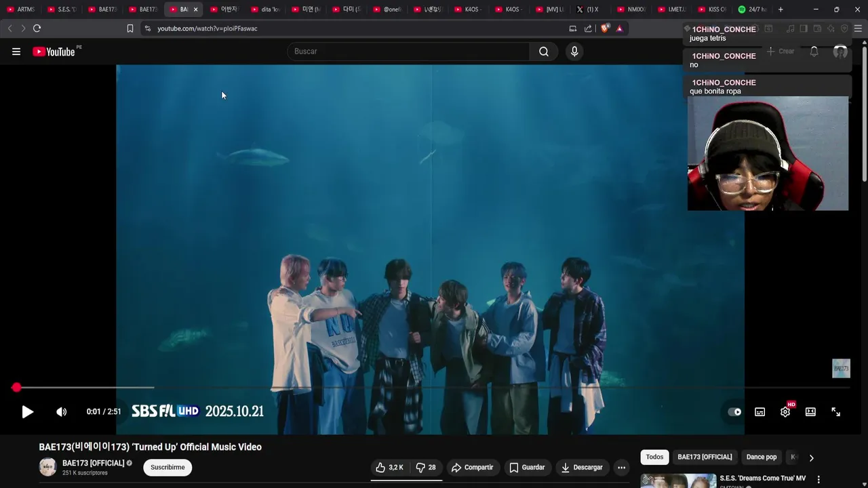The width and height of the screenshot is (868, 488).
Task: Switch to the 24/7 Spotify tab
Action: pyautogui.click(x=753, y=9)
